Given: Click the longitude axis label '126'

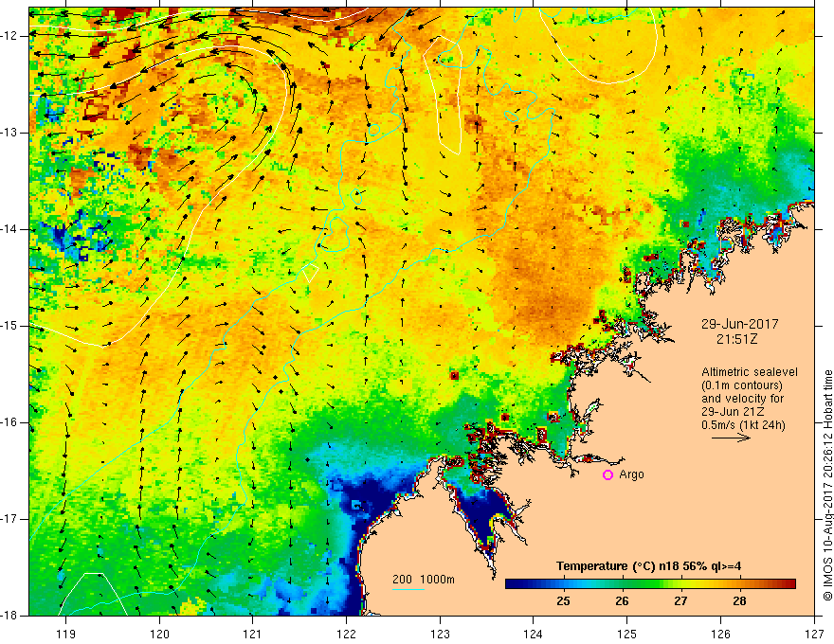Looking at the screenshot, I should pos(720,634).
